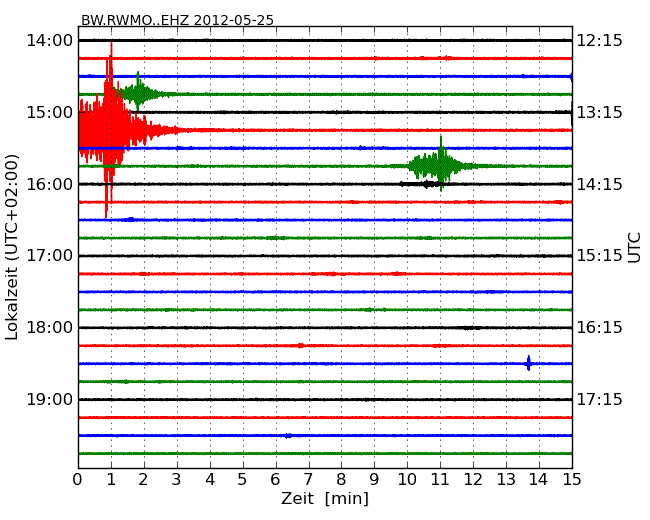Select the 18:00 local time label
Screen dimensions: 650x520
[x=49, y=328]
